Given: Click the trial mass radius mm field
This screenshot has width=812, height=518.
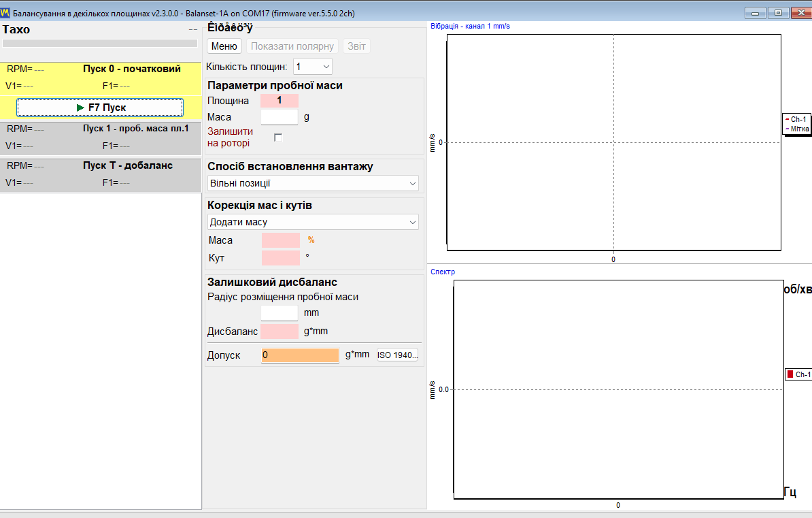Looking at the screenshot, I should (279, 312).
